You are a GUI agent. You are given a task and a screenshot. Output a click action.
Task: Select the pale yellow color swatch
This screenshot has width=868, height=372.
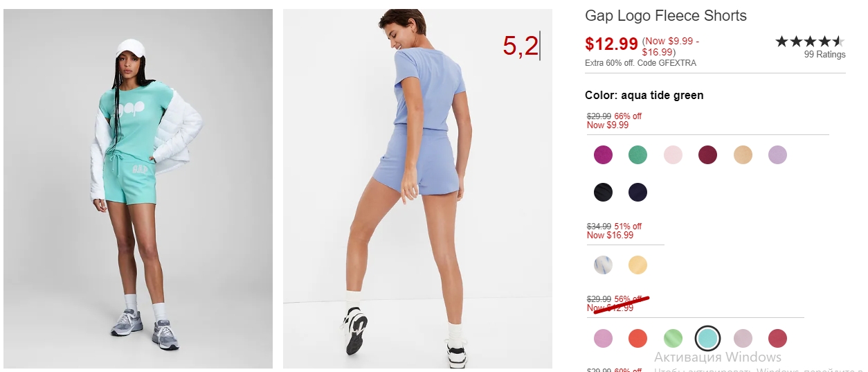(638, 265)
